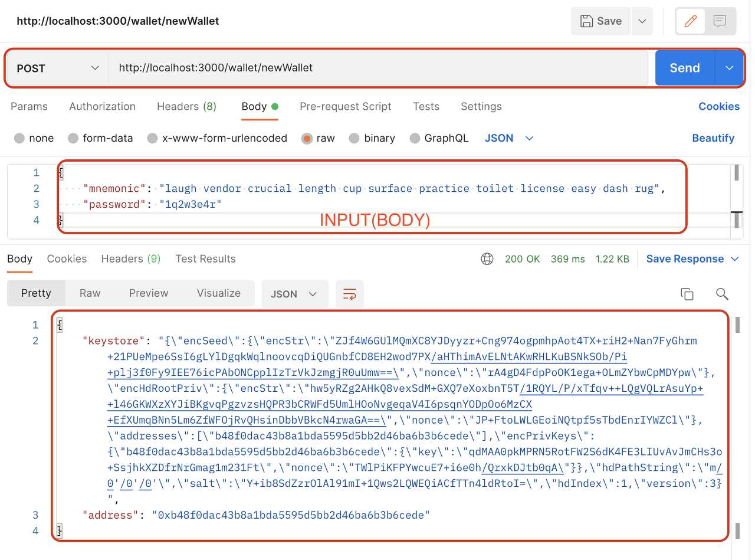Screen dimensions: 755x560
Task: Open the Authorization tab
Action: [103, 107]
